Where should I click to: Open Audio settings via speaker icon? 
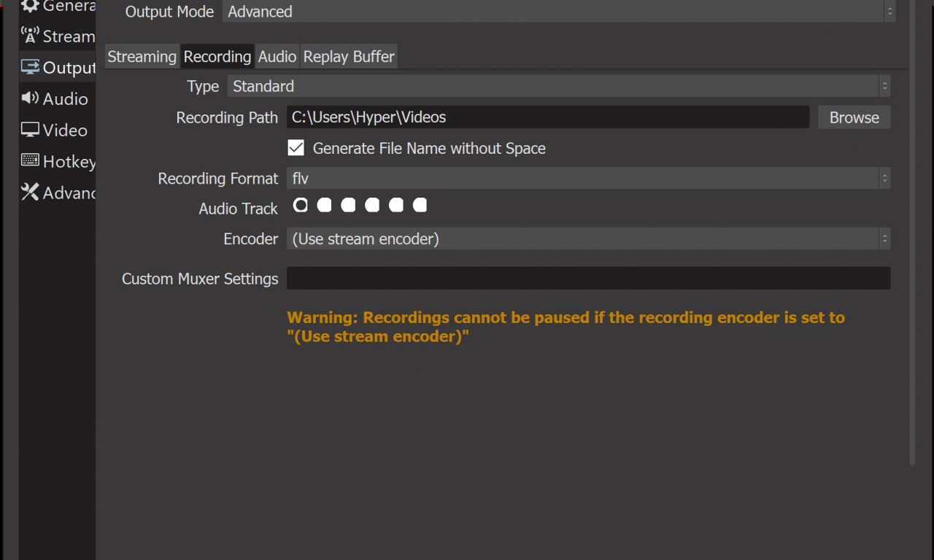(x=30, y=98)
